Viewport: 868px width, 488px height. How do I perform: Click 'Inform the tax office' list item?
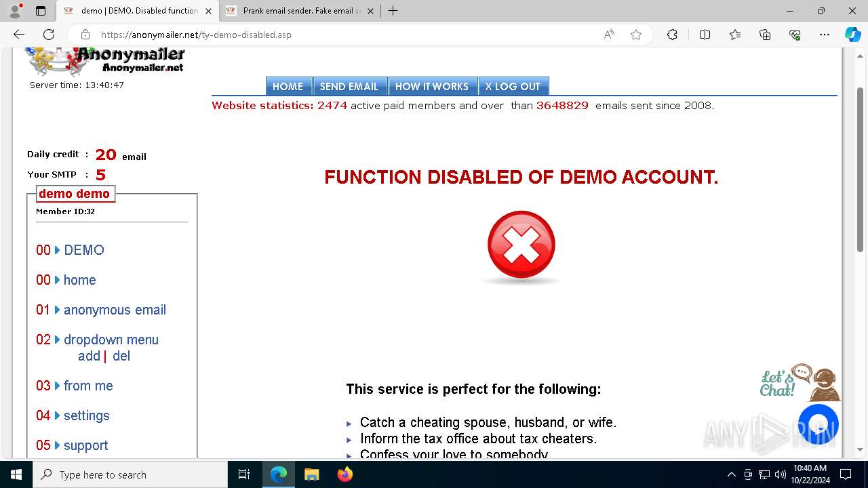pyautogui.click(x=479, y=439)
